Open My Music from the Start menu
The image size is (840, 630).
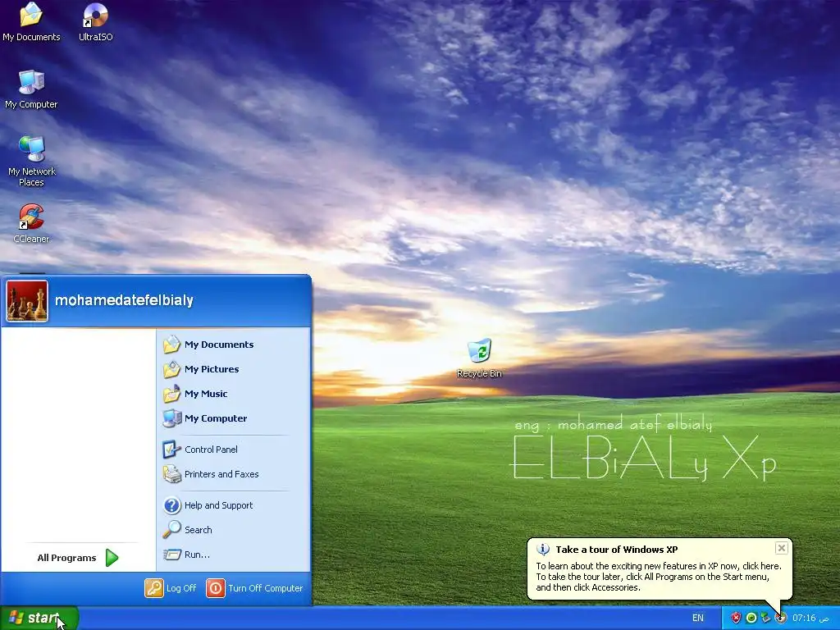click(x=206, y=394)
